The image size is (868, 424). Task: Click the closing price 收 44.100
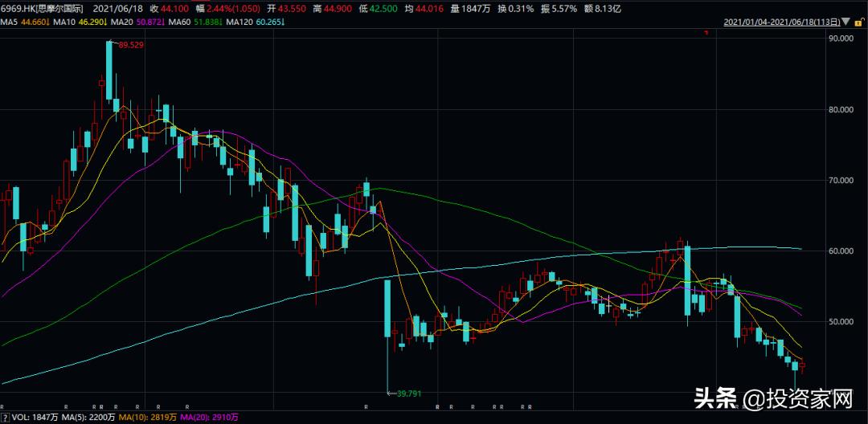pos(170,8)
